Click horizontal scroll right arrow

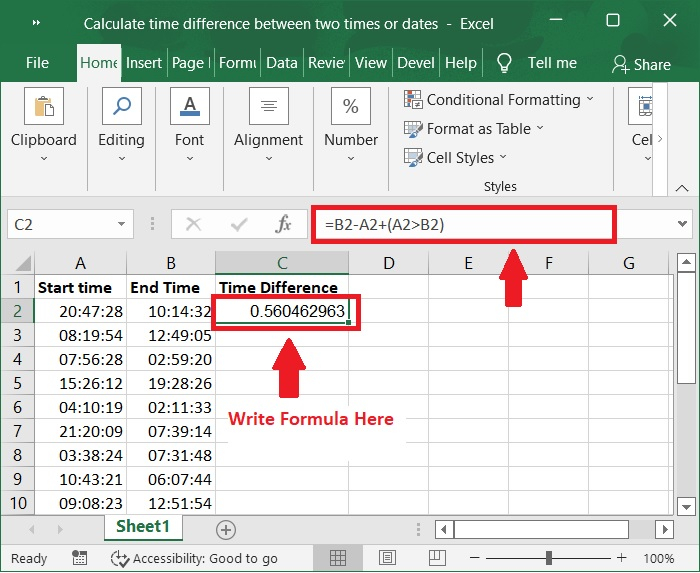665,530
